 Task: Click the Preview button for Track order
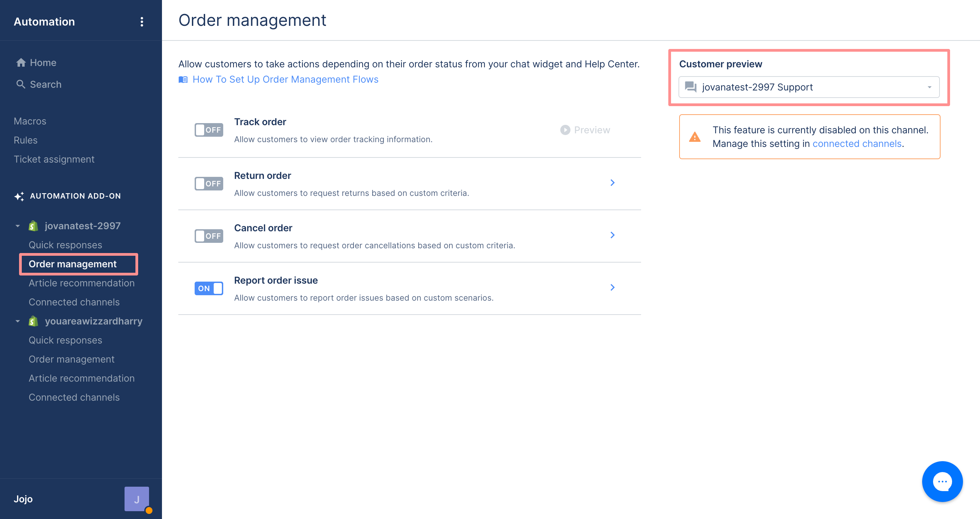(x=585, y=130)
